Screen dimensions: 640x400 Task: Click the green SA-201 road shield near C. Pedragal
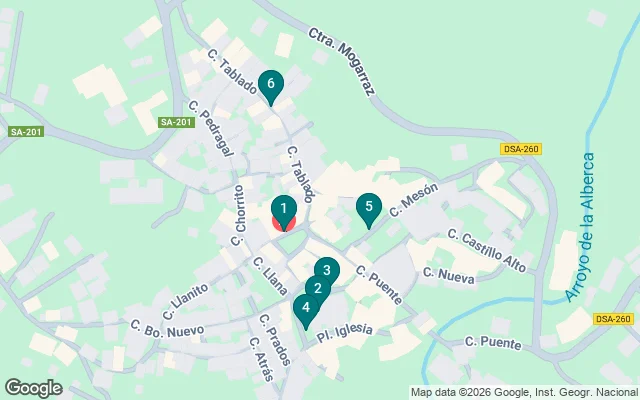pyautogui.click(x=176, y=122)
